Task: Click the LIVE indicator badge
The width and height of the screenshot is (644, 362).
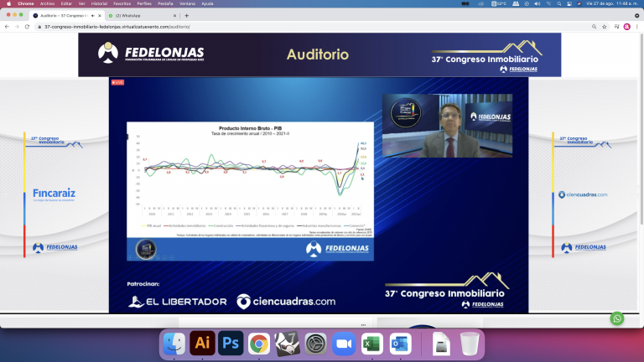Action: click(x=117, y=82)
